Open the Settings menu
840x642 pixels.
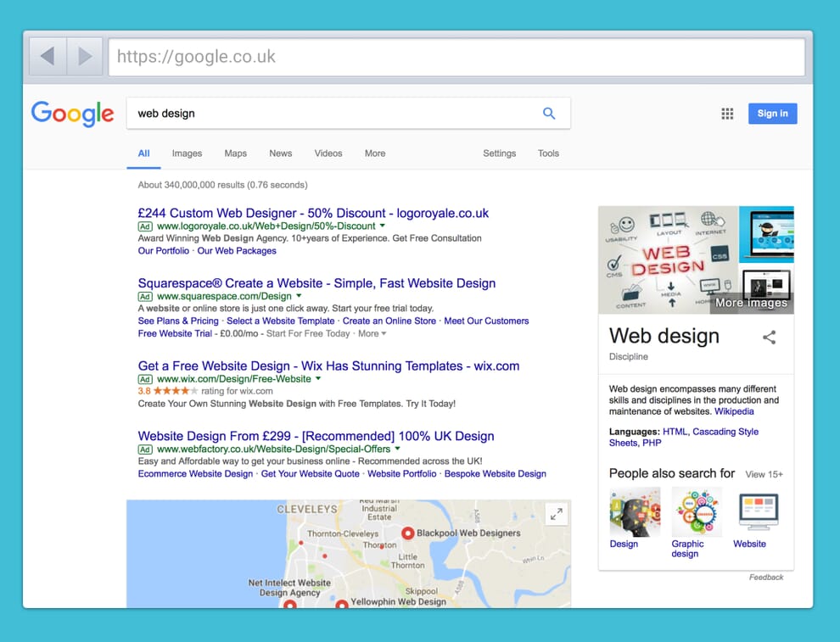click(499, 154)
